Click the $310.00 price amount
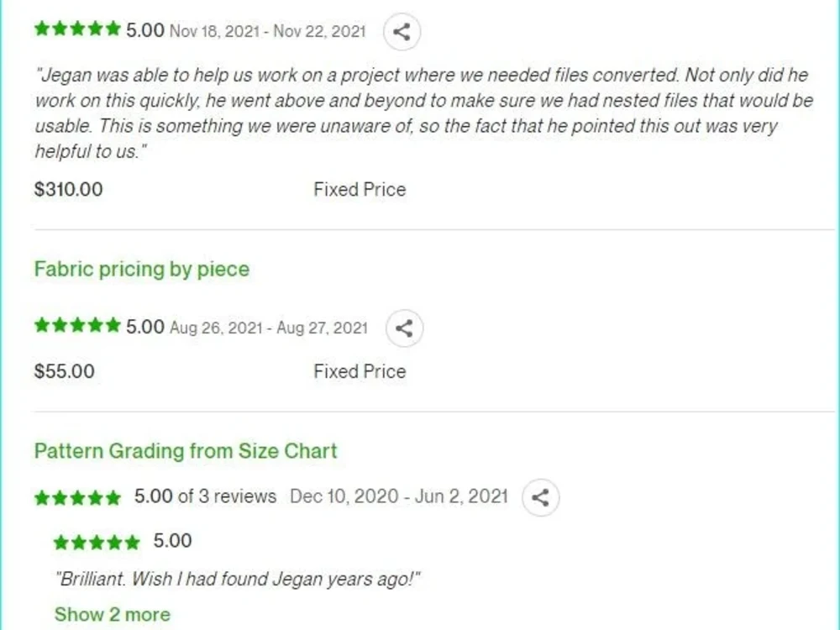The width and height of the screenshot is (840, 630). [69, 189]
